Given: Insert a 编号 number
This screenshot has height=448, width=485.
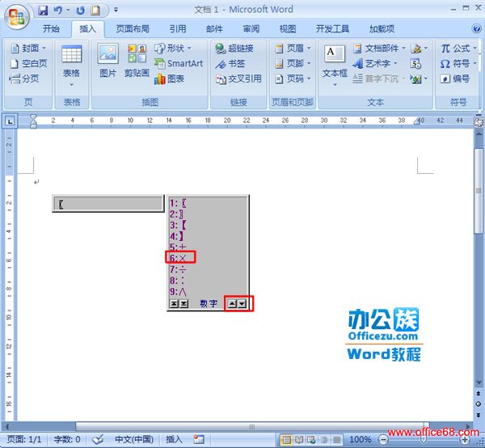Looking at the screenshot, I should 454,78.
